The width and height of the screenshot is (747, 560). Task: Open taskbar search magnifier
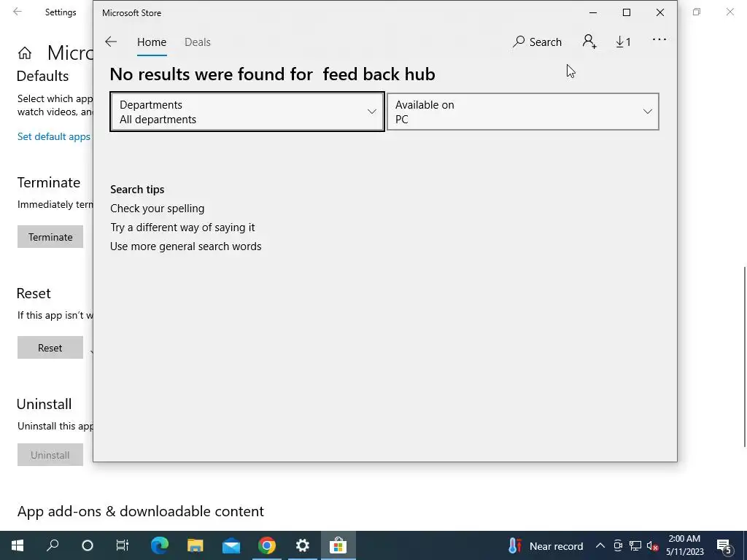(x=53, y=545)
